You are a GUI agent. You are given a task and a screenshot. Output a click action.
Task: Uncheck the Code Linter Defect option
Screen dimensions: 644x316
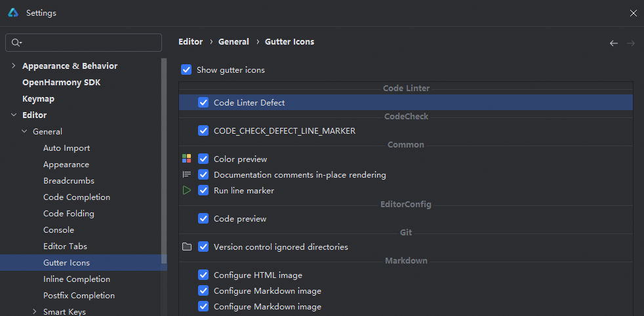pos(203,103)
